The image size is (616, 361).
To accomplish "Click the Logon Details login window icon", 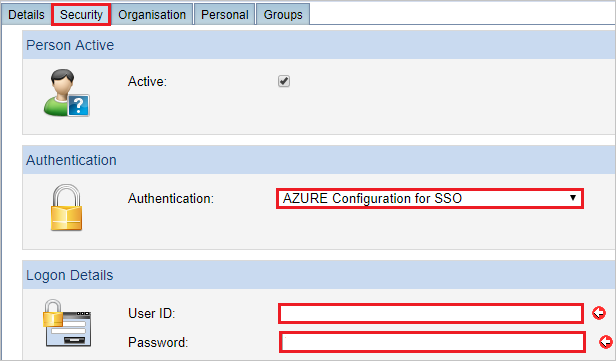I will pos(67,323).
